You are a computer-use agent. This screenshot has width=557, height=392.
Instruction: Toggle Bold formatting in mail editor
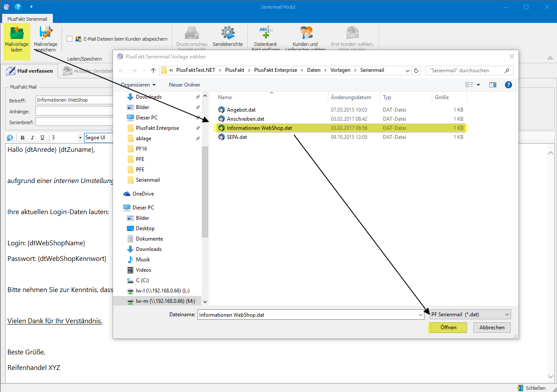[22, 138]
